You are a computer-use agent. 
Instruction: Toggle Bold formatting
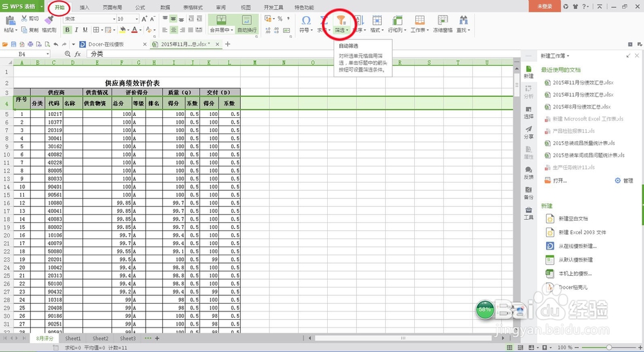(68, 30)
